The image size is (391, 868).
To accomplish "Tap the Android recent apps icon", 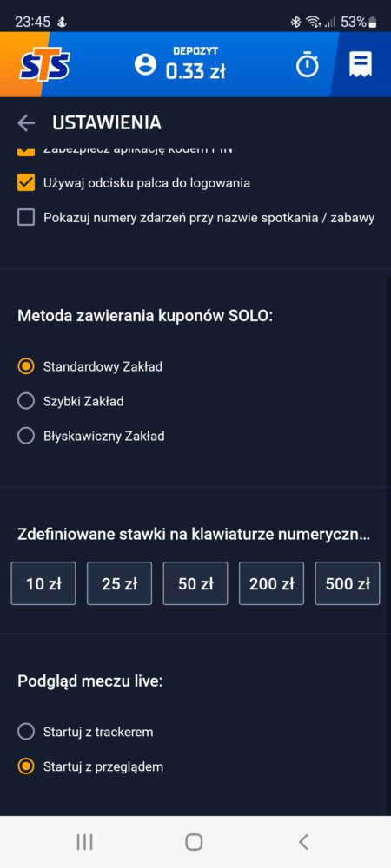I will [84, 842].
